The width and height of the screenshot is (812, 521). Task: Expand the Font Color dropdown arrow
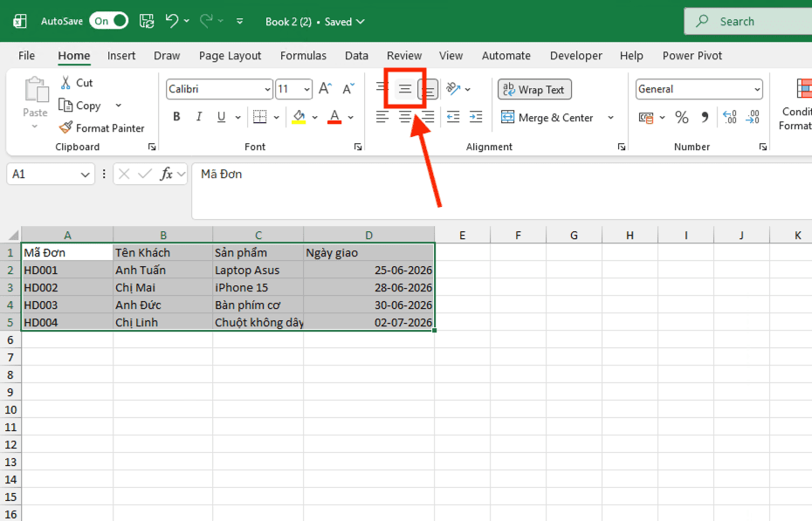point(351,118)
